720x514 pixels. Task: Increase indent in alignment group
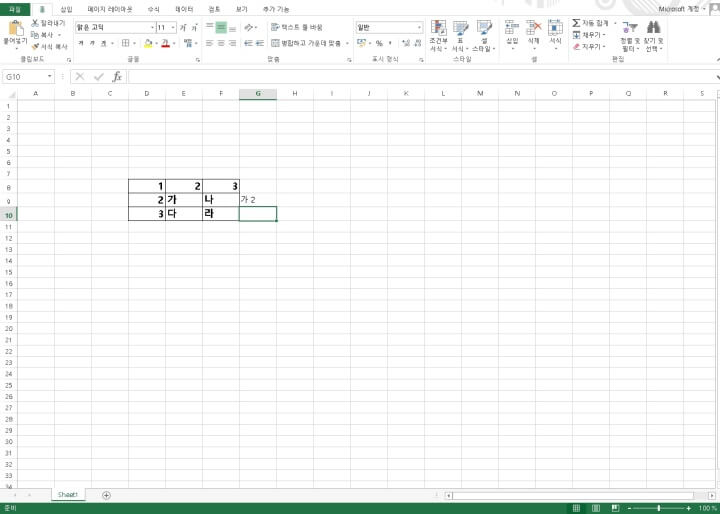click(x=260, y=43)
